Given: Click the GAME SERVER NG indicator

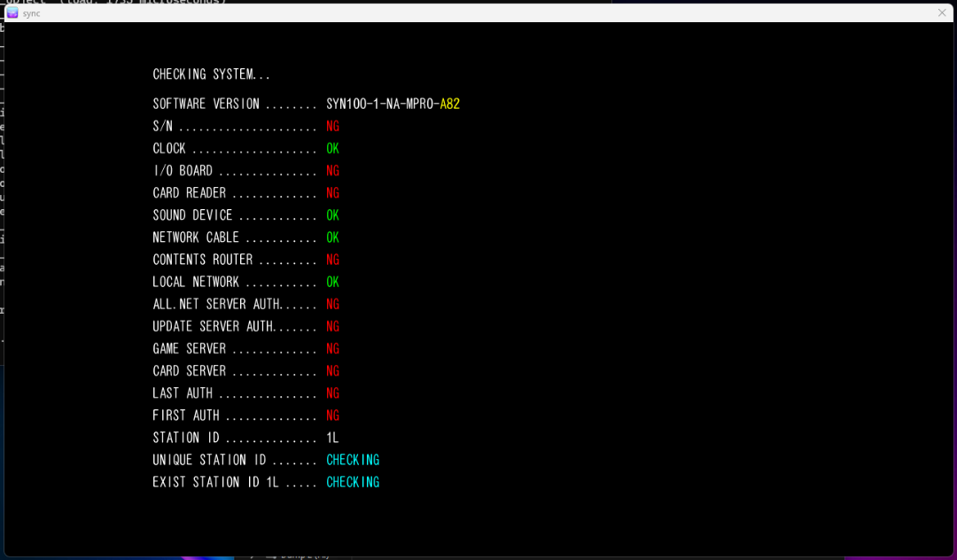Looking at the screenshot, I should coord(332,348).
